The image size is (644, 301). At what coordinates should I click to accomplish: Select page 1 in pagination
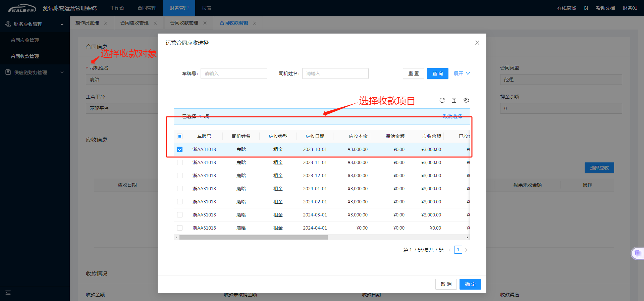tap(458, 250)
